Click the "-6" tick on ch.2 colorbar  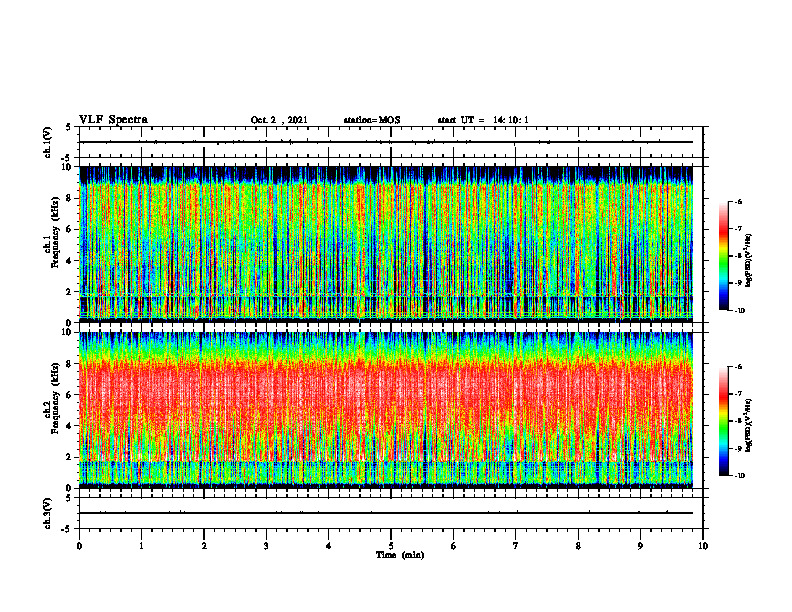pyautogui.click(x=738, y=367)
